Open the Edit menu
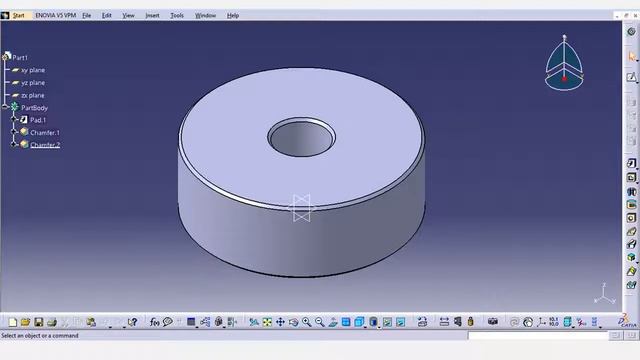 (x=107, y=16)
